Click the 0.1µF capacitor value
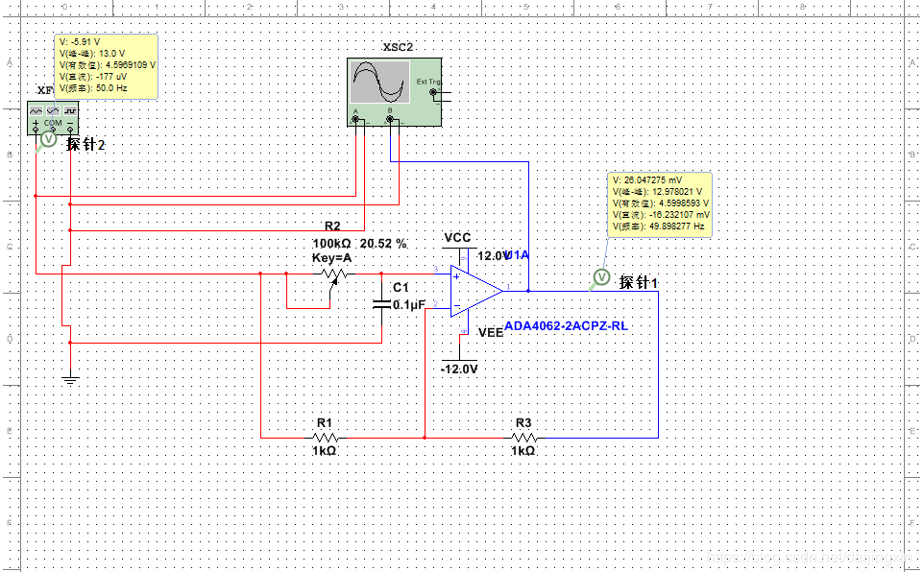Image resolution: width=924 pixels, height=572 pixels. pos(409,304)
